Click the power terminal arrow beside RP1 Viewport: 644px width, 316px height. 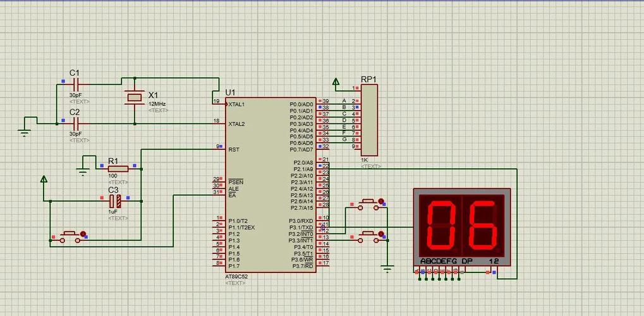(x=336, y=84)
